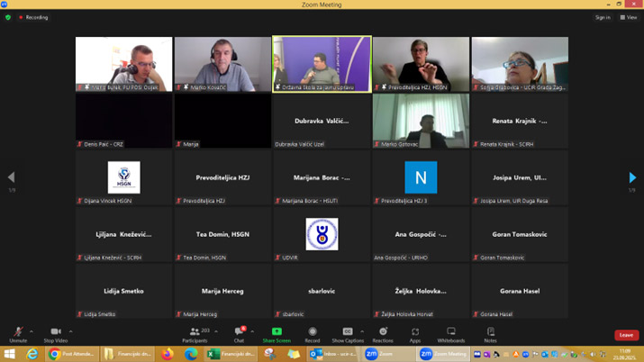Open the Participants panel
Viewport: 644px width, 362px height.
(195, 333)
